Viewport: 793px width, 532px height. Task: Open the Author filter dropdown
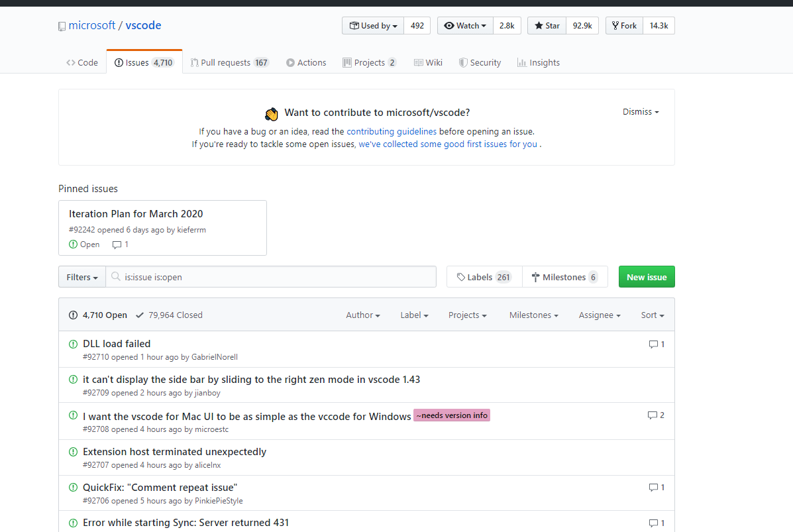coord(362,315)
